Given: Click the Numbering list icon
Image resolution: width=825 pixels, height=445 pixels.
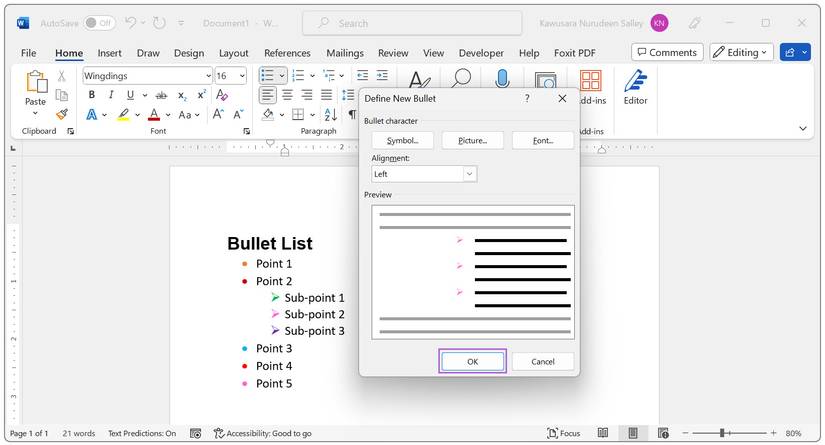Looking at the screenshot, I should [x=298, y=76].
